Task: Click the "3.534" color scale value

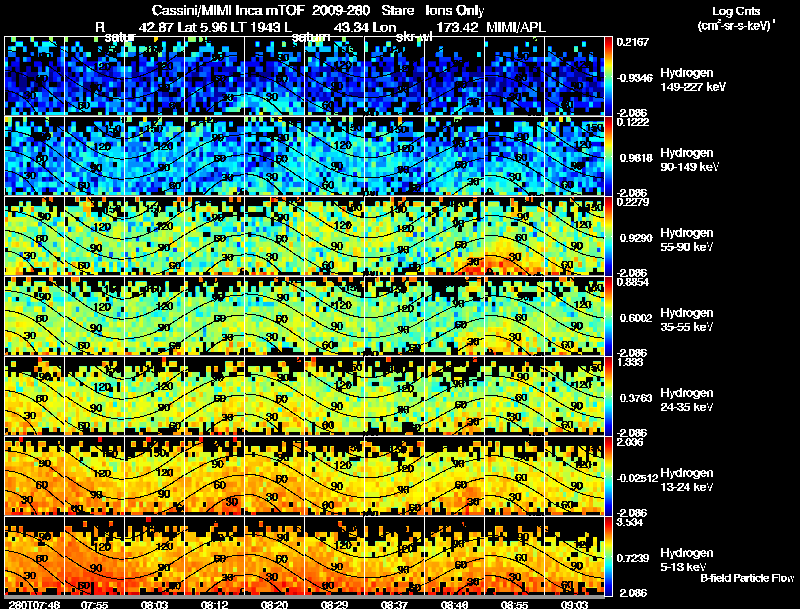Action: click(x=630, y=522)
